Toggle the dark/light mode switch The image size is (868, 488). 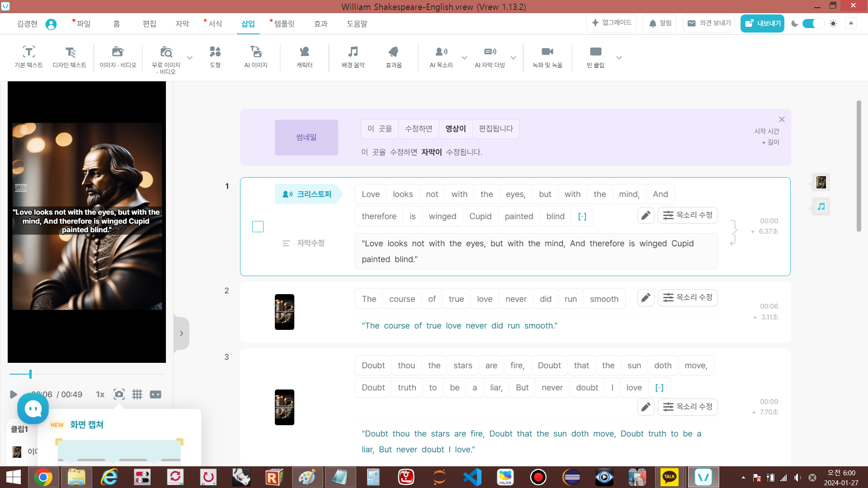click(813, 23)
